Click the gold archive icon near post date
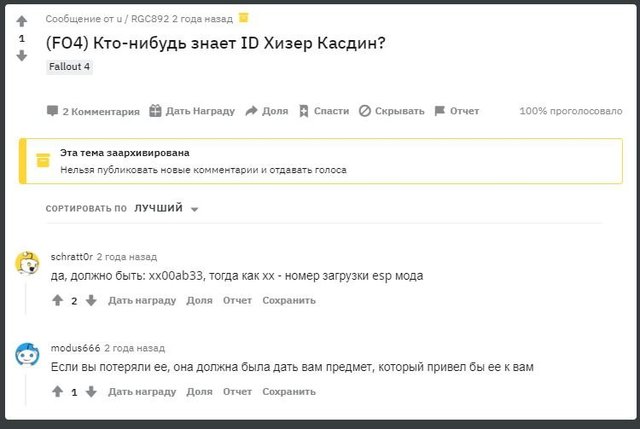 244,18
